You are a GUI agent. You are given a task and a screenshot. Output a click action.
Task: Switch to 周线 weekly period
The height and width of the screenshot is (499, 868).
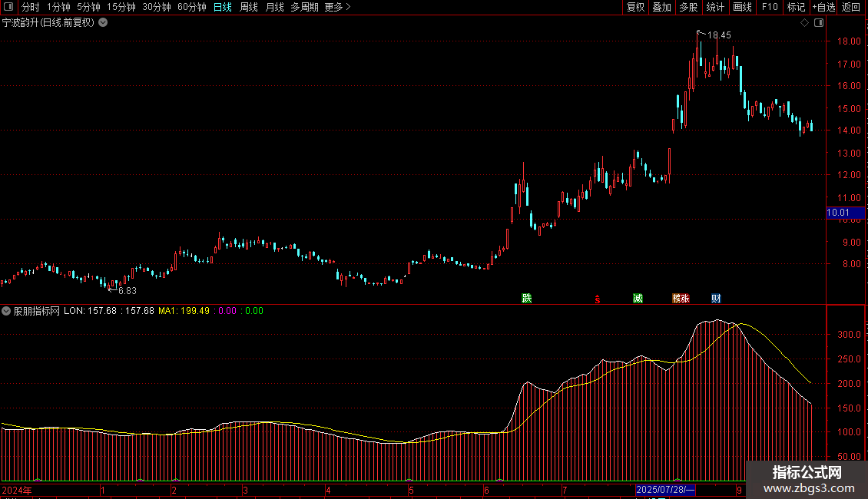pyautogui.click(x=249, y=7)
